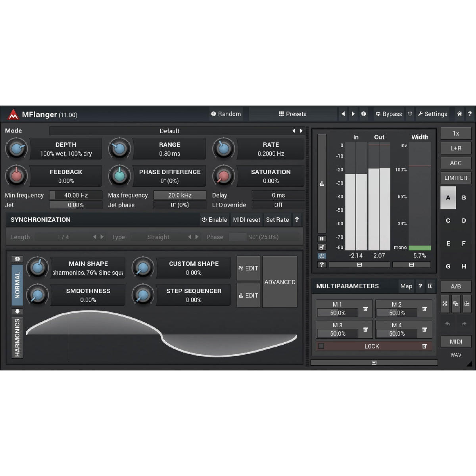The height and width of the screenshot is (476, 476).
Task: Toggle LFO override Off field
Action: click(x=278, y=205)
